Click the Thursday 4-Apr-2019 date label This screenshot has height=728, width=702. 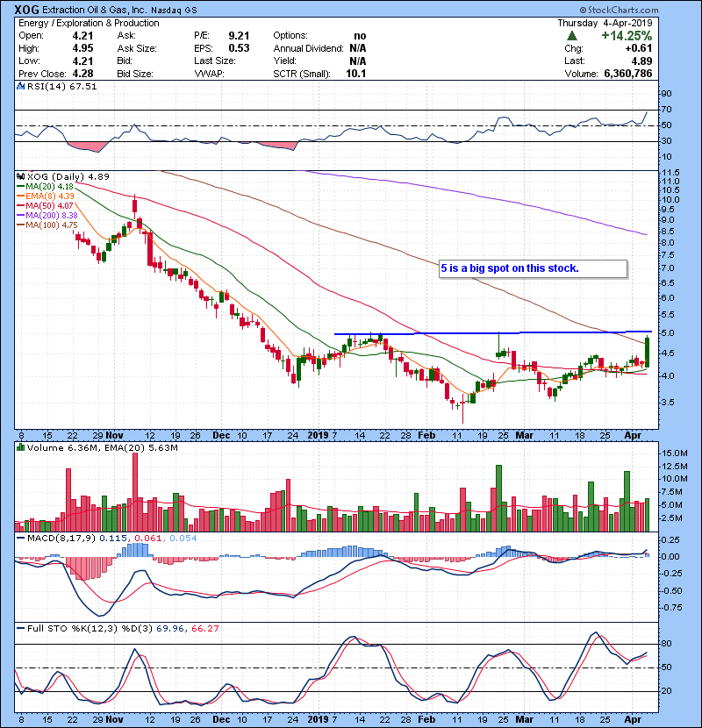pyautogui.click(x=605, y=23)
